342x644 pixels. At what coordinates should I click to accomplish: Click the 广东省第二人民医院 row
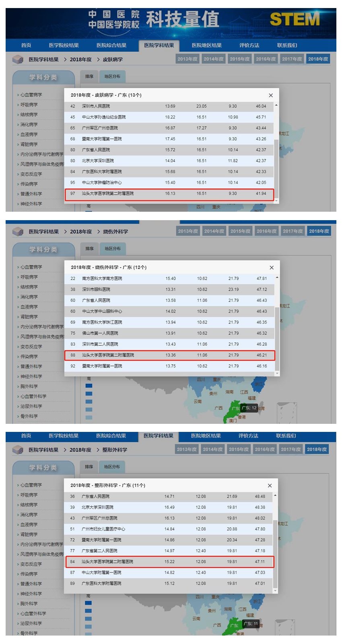[169, 551]
